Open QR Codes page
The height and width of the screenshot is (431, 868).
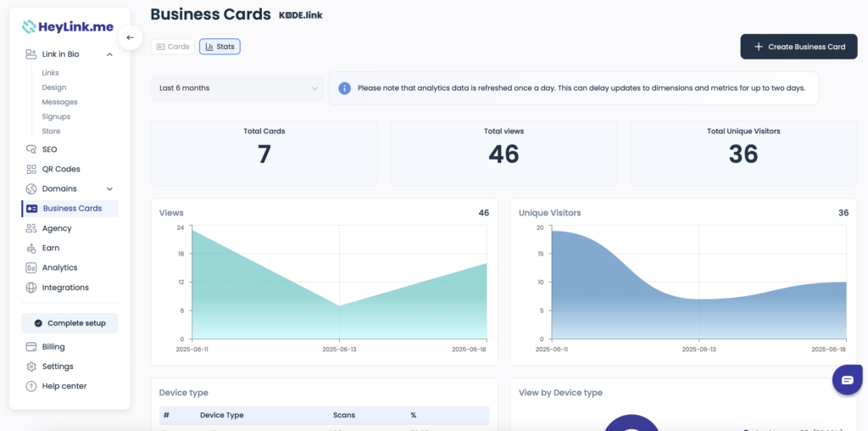pyautogui.click(x=61, y=169)
